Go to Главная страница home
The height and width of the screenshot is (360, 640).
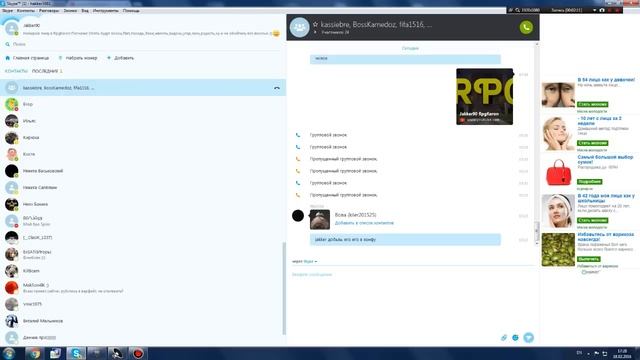pyautogui.click(x=27, y=58)
